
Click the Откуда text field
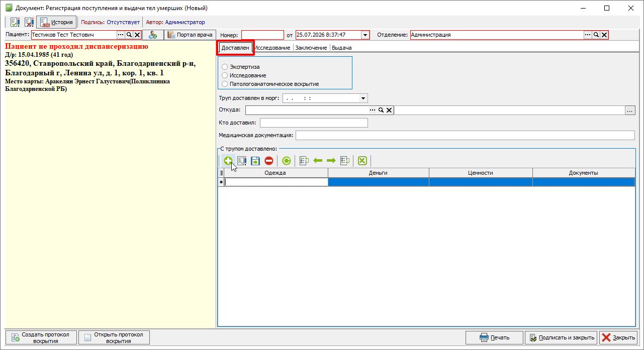[x=307, y=110]
